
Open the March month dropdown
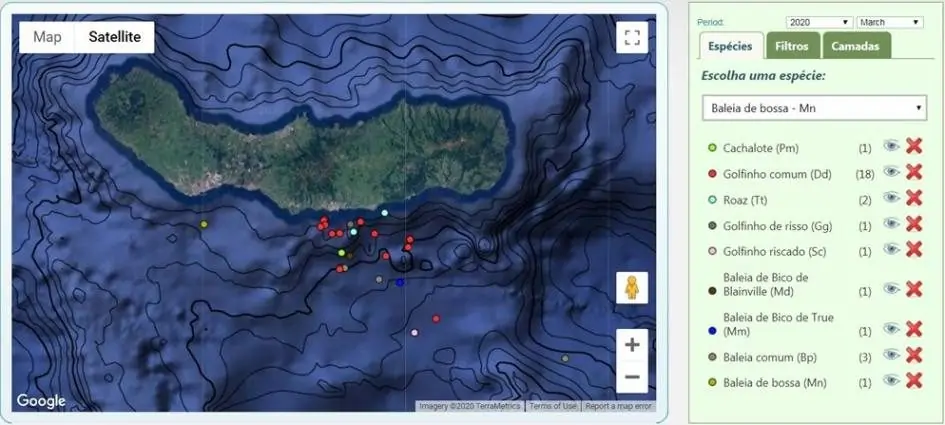pyautogui.click(x=889, y=22)
